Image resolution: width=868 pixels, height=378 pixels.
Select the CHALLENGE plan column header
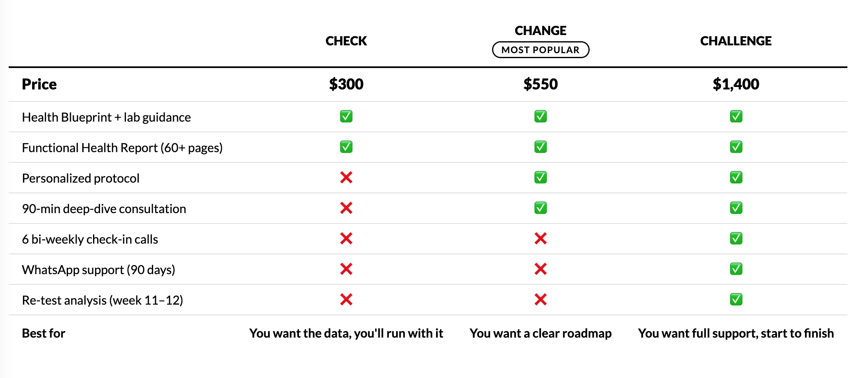coord(736,41)
